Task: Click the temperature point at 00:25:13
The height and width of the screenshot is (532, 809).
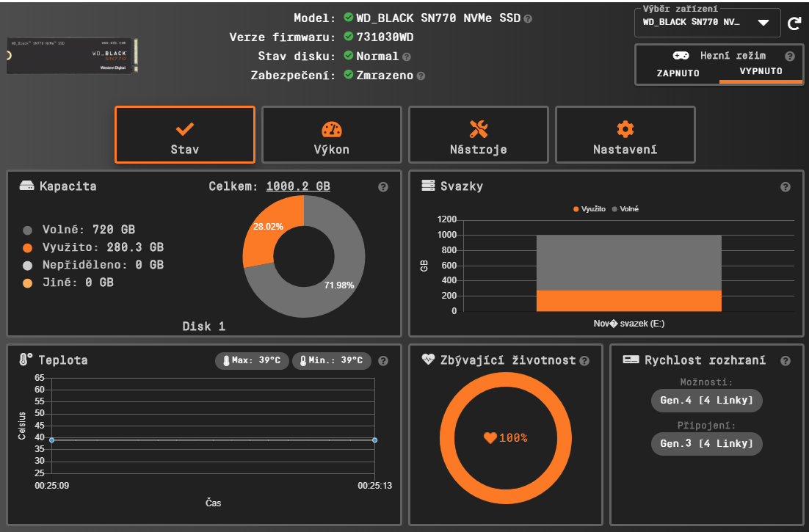Action: coord(374,440)
